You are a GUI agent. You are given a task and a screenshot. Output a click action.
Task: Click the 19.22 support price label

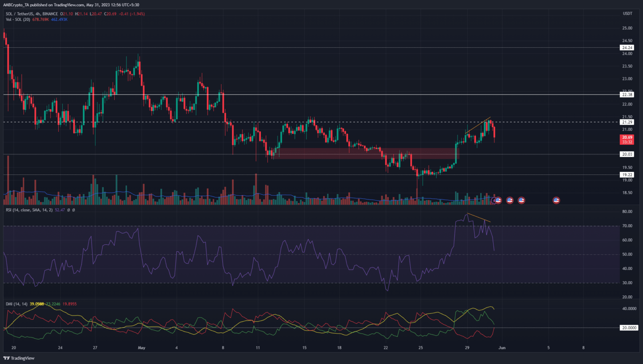point(627,175)
